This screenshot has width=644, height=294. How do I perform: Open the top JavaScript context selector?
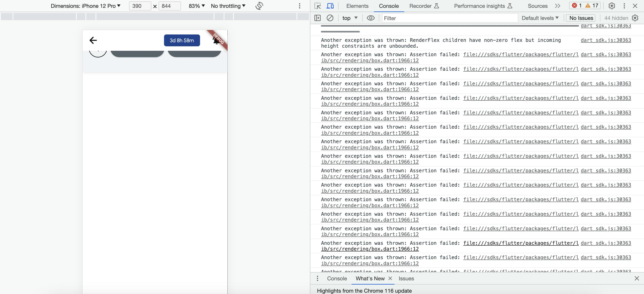click(350, 18)
